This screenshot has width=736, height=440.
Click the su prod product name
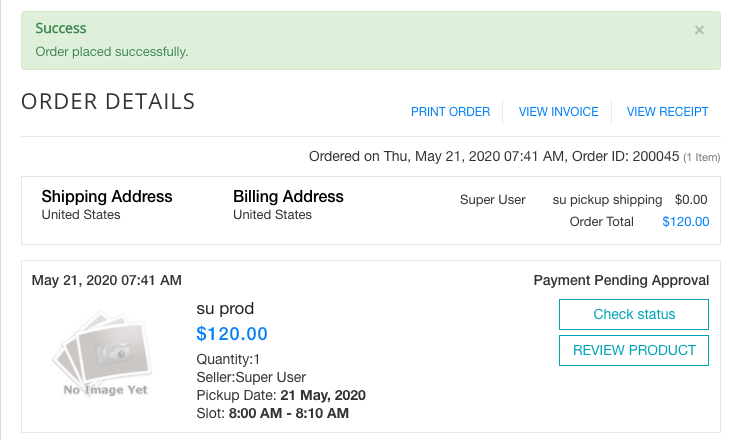225,309
